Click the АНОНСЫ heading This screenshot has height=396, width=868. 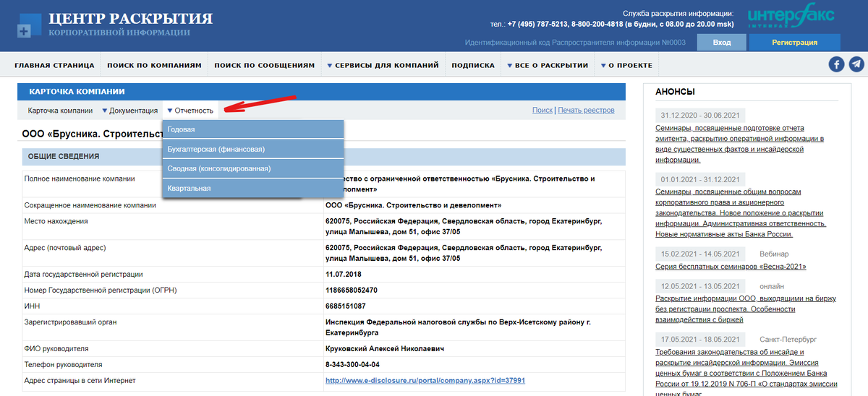point(675,92)
